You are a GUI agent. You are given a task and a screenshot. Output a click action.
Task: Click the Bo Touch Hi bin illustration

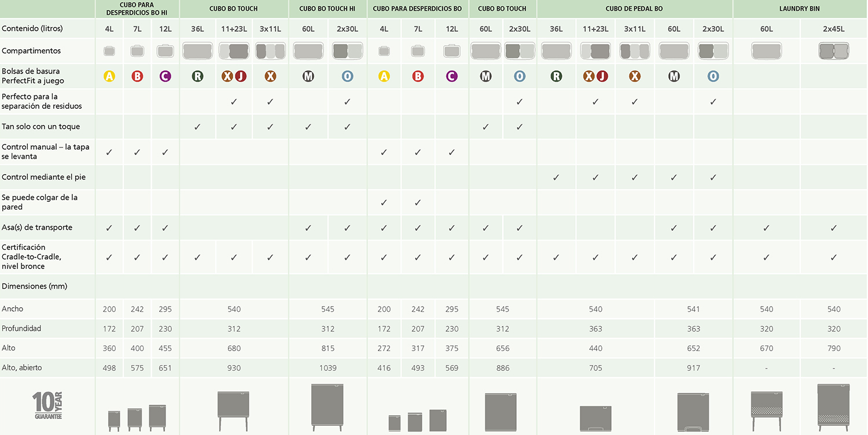pos(328,407)
